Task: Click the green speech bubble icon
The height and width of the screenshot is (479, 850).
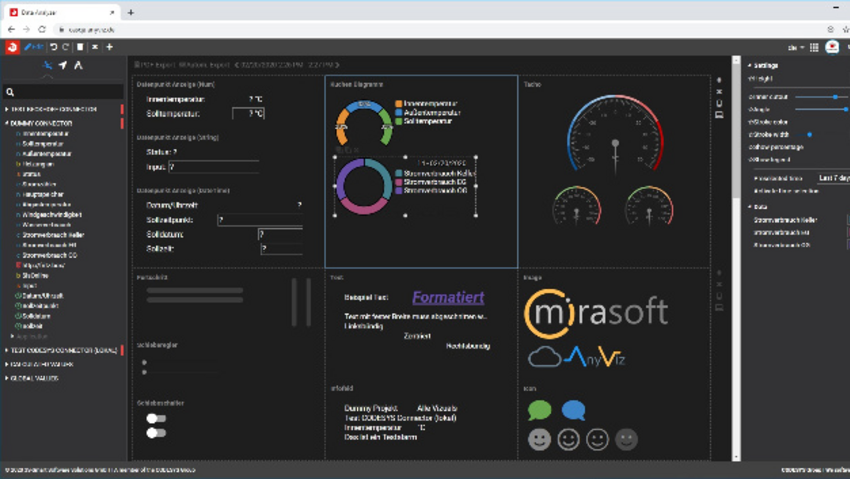Action: [x=539, y=410]
